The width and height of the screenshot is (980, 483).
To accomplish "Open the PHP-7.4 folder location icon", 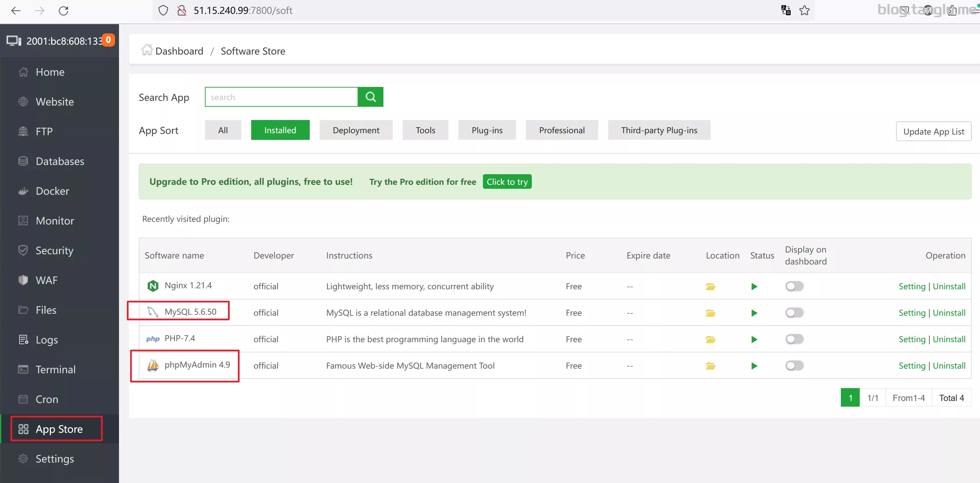I will coord(710,340).
